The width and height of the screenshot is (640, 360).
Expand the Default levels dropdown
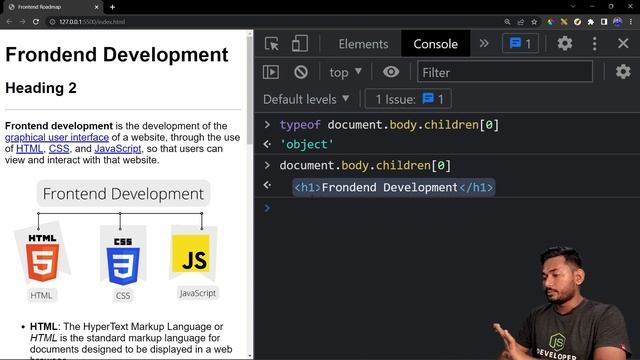(306, 99)
